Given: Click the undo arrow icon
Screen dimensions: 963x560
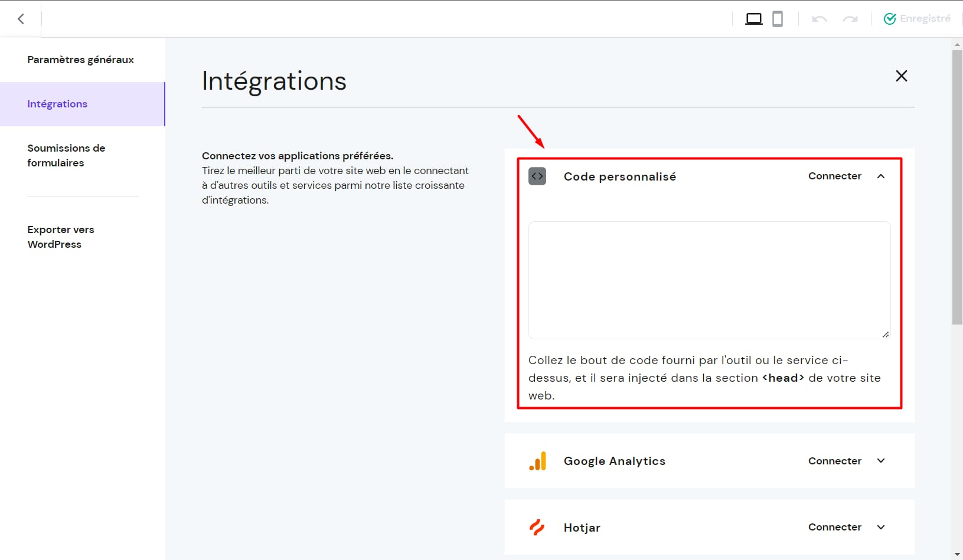Looking at the screenshot, I should 819,19.
